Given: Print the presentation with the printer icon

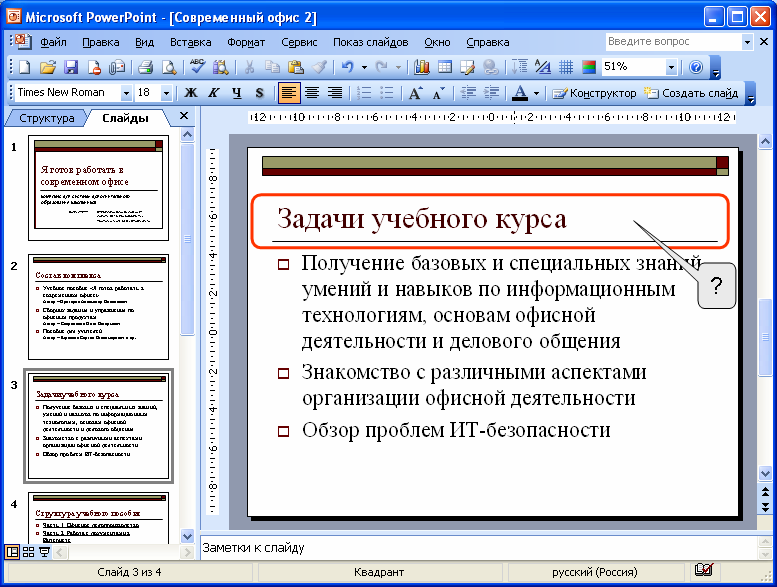Looking at the screenshot, I should click(146, 67).
